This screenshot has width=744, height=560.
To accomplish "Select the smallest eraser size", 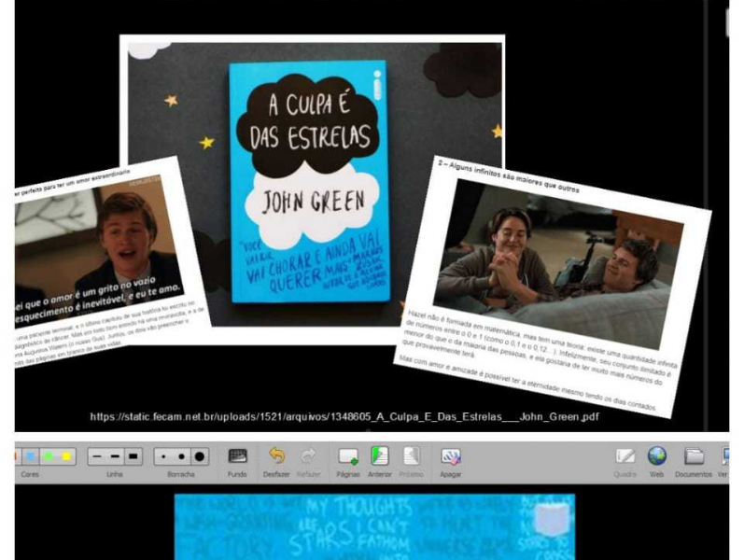I will (163, 457).
